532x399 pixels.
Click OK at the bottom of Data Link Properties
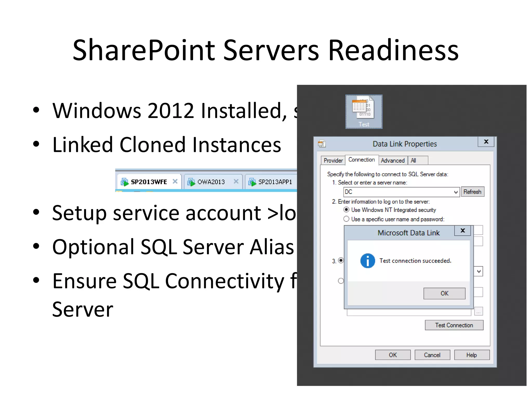pos(393,355)
